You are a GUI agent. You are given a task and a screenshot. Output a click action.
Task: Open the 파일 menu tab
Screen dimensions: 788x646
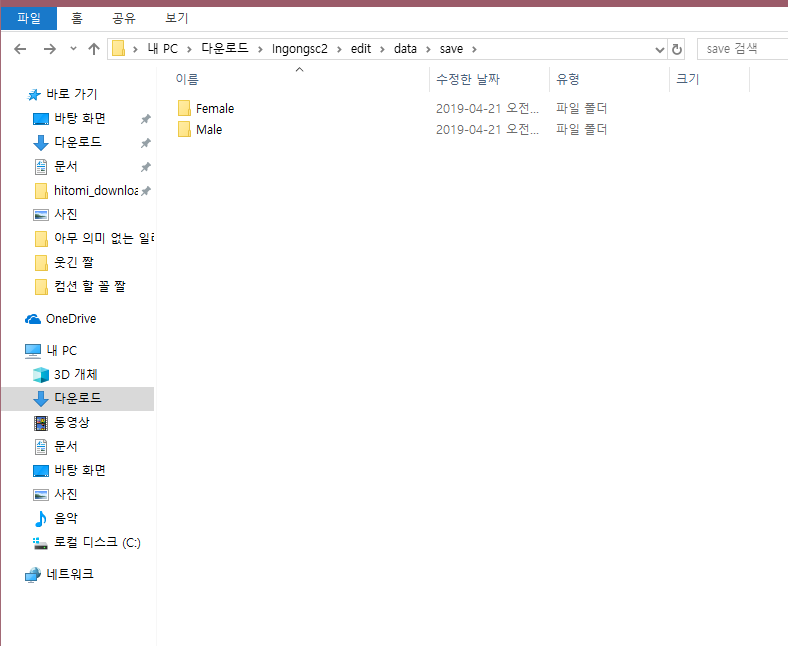point(29,18)
